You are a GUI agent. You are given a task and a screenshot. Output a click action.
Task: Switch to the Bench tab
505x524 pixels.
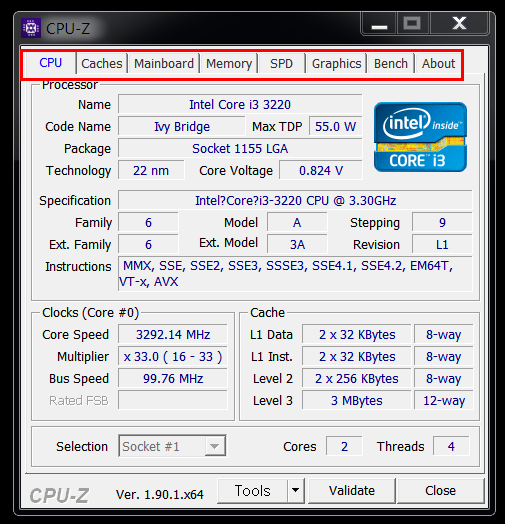pos(391,63)
